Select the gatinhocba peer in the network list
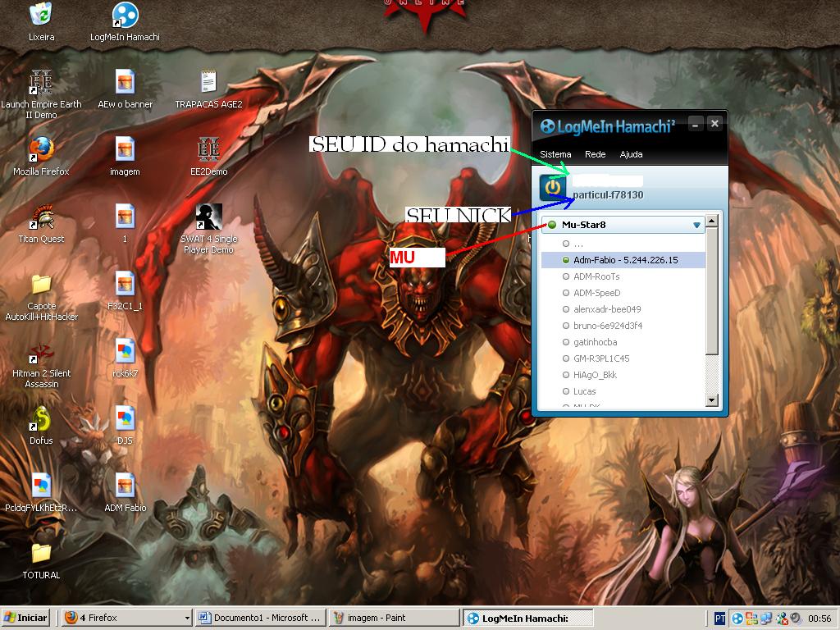 pos(595,342)
